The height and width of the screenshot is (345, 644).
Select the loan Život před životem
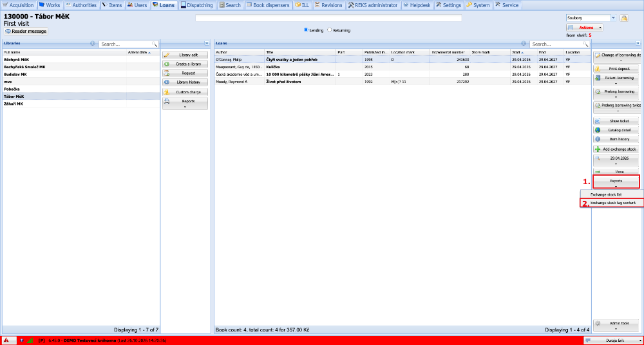[402, 82]
